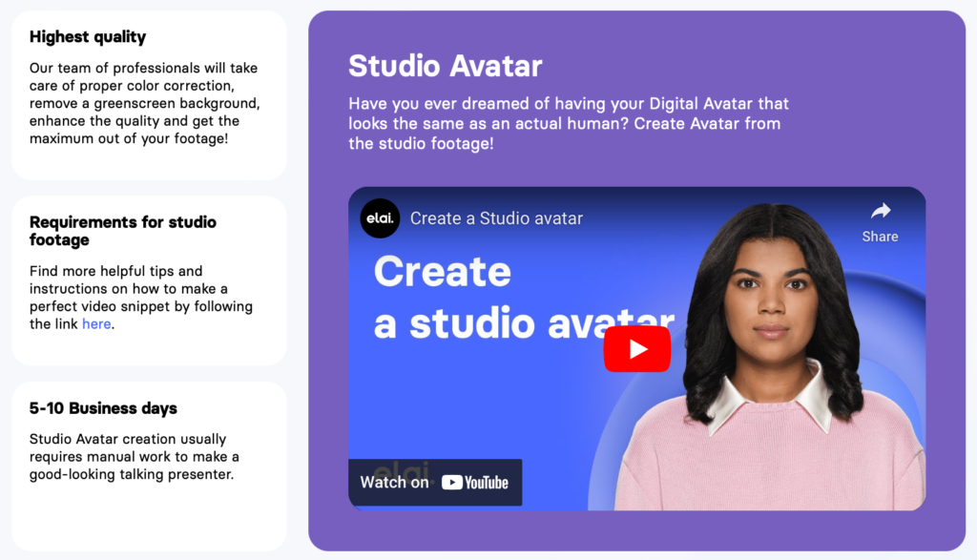This screenshot has height=560, width=977.
Task: Select the 5-10 Business days card
Action: point(149,466)
